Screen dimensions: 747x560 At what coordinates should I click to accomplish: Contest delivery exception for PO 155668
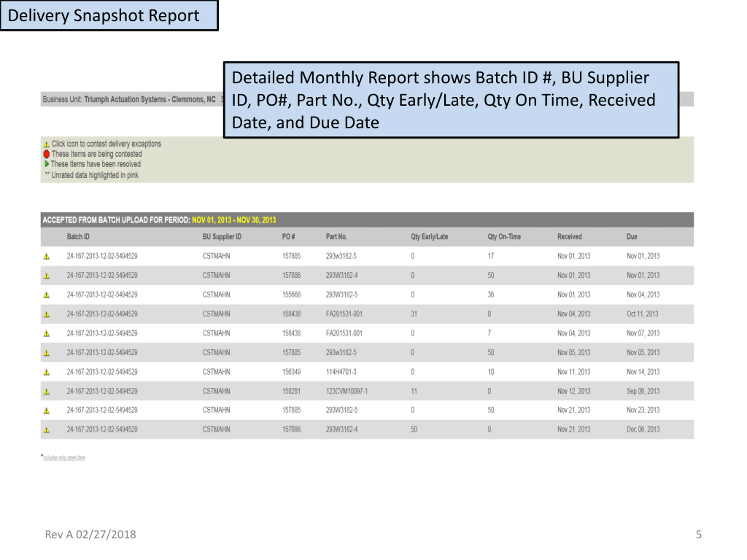point(47,295)
